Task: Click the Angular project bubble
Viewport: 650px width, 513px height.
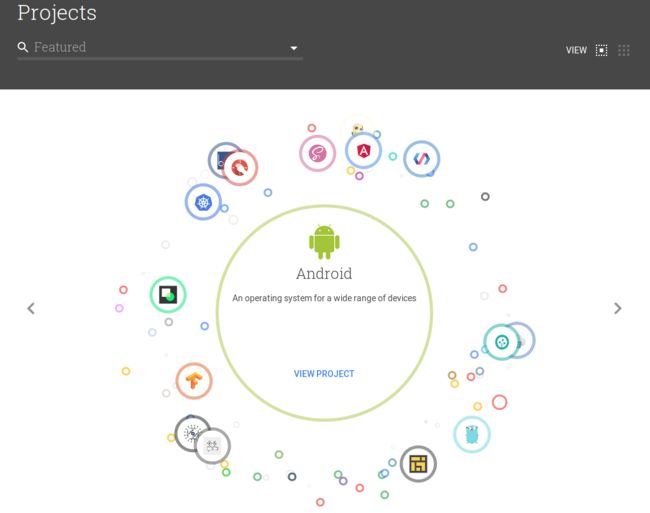Action: (363, 151)
